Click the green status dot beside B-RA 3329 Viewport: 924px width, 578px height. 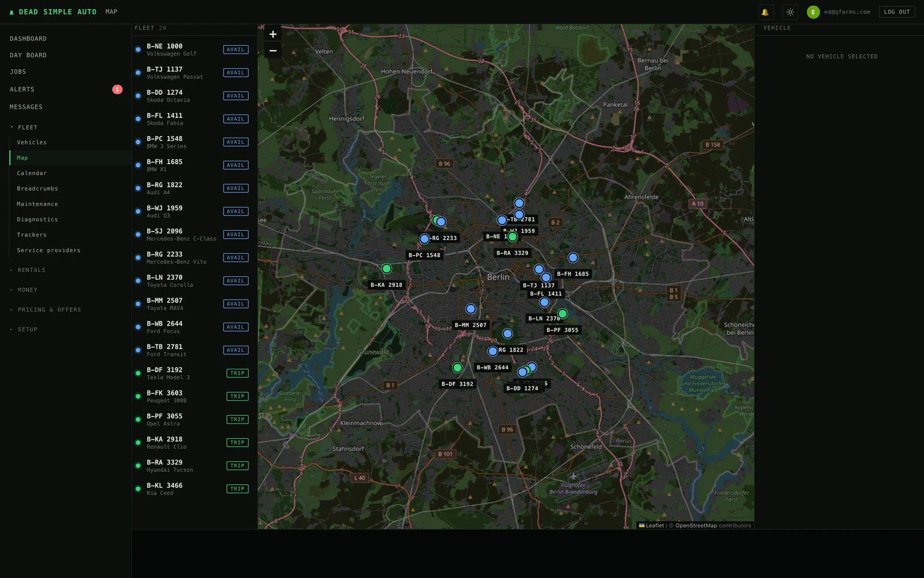[138, 466]
